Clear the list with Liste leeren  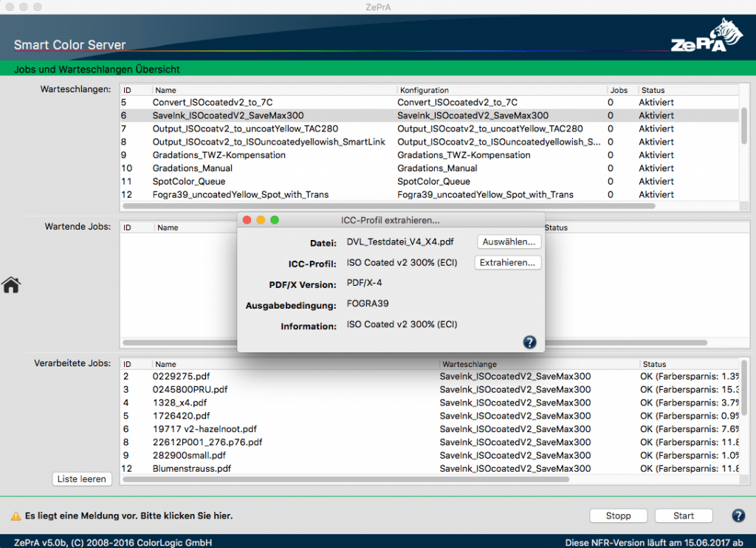tap(81, 479)
